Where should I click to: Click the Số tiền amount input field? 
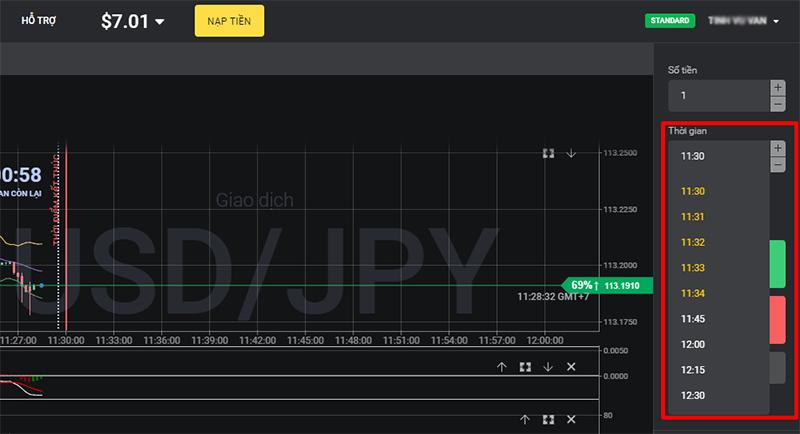718,96
